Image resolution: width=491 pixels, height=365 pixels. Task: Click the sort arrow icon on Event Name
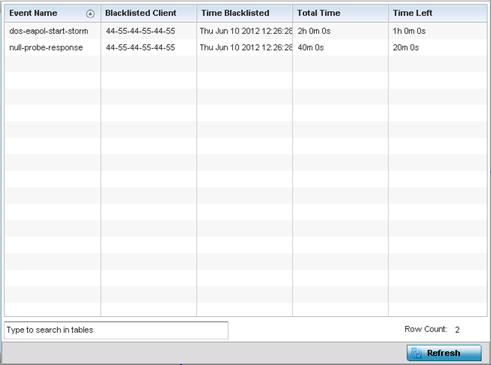point(90,14)
